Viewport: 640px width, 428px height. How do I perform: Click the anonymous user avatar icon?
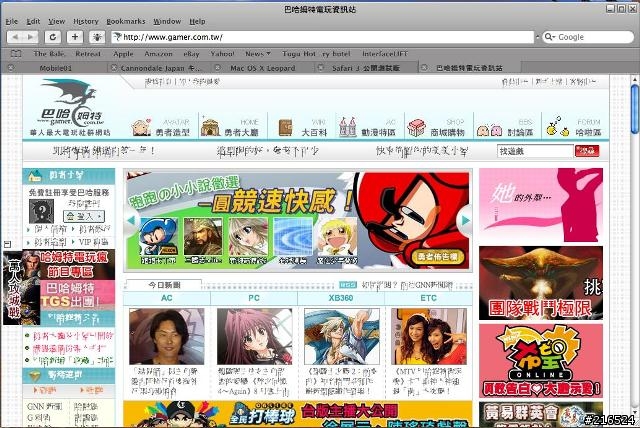(41, 211)
